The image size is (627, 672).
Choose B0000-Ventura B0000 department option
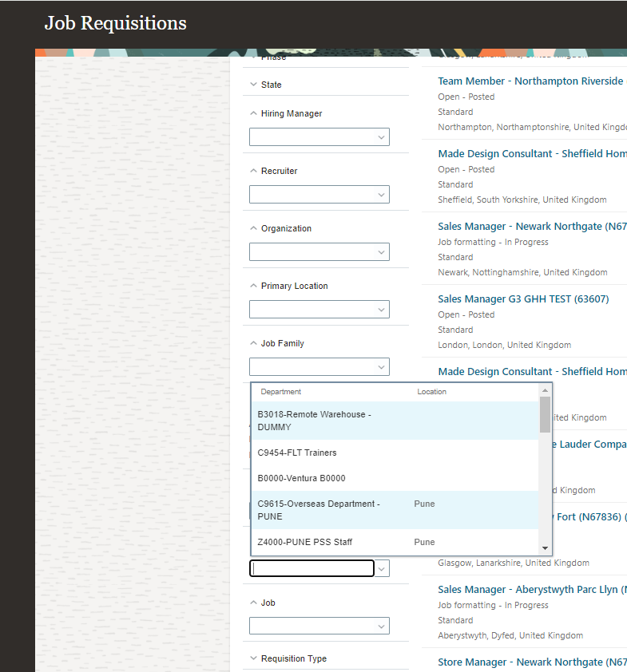pyautogui.click(x=395, y=478)
